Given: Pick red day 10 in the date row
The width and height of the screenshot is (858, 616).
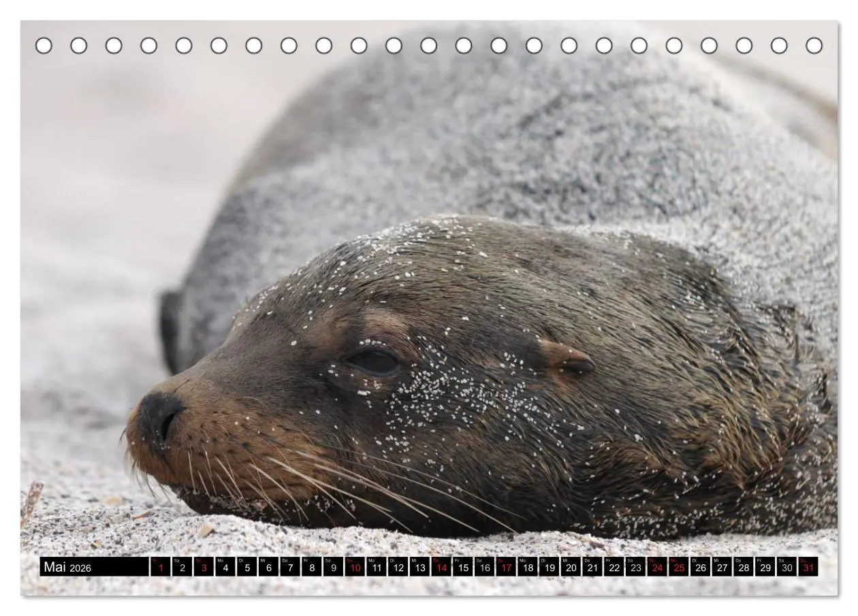Looking at the screenshot, I should coord(355,566).
